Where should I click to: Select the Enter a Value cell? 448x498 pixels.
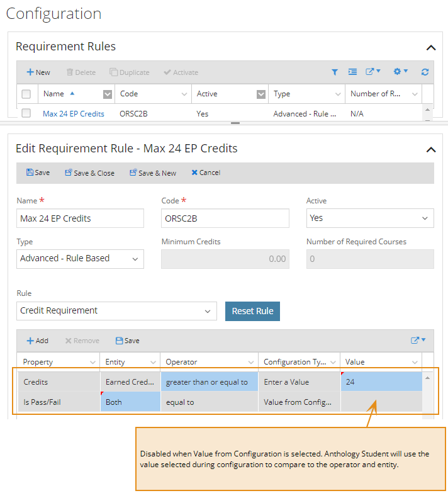point(299,382)
